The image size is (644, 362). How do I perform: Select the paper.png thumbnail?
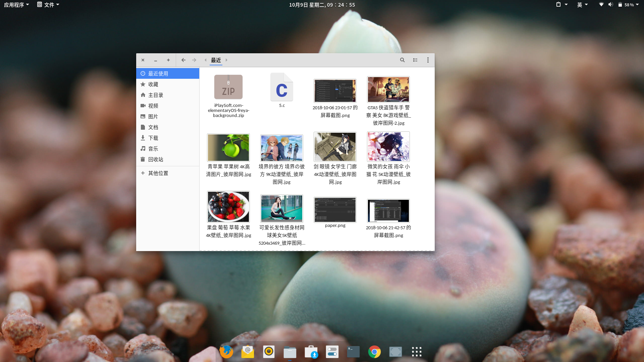tap(335, 210)
